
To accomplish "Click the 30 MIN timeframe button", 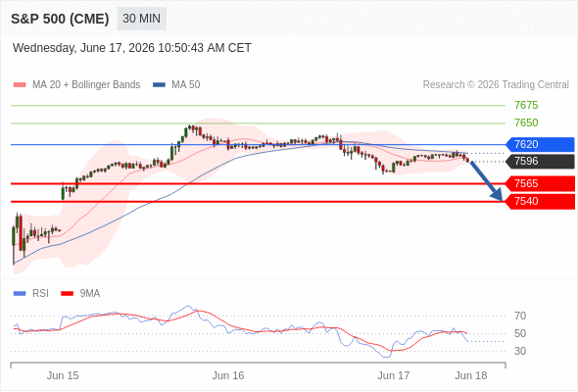I will tap(141, 19).
